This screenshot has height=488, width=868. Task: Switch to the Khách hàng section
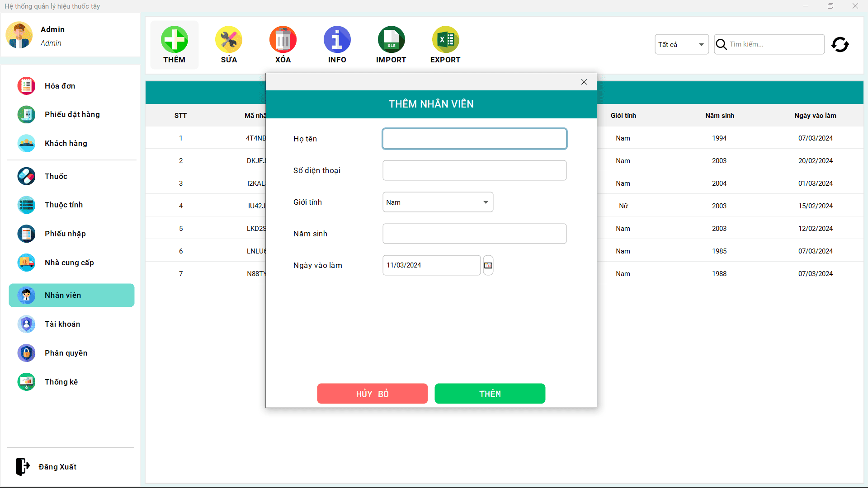[66, 143]
